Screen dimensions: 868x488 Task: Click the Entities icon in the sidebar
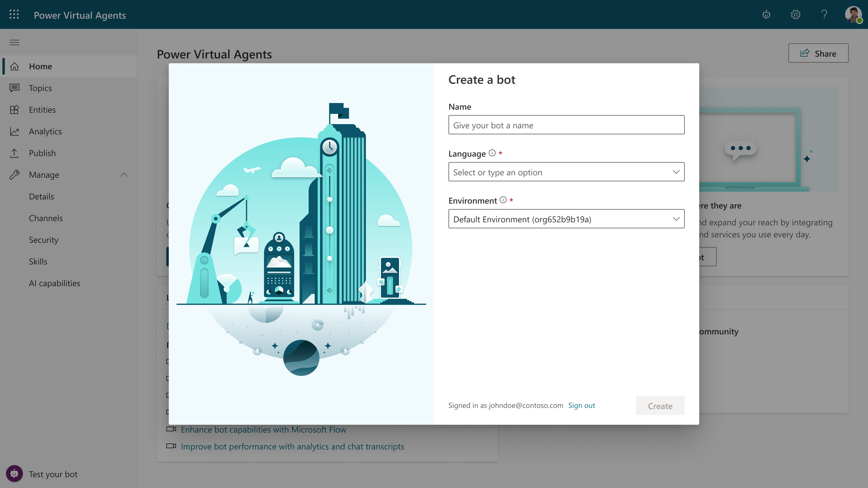click(x=14, y=110)
